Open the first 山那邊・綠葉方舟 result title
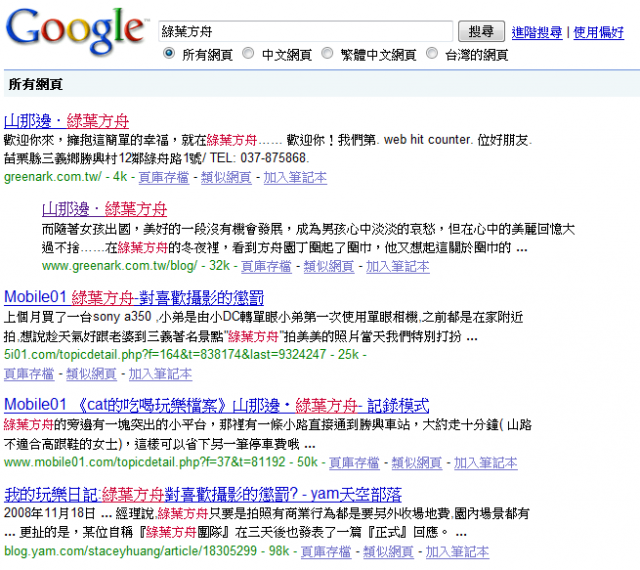 tap(67, 121)
